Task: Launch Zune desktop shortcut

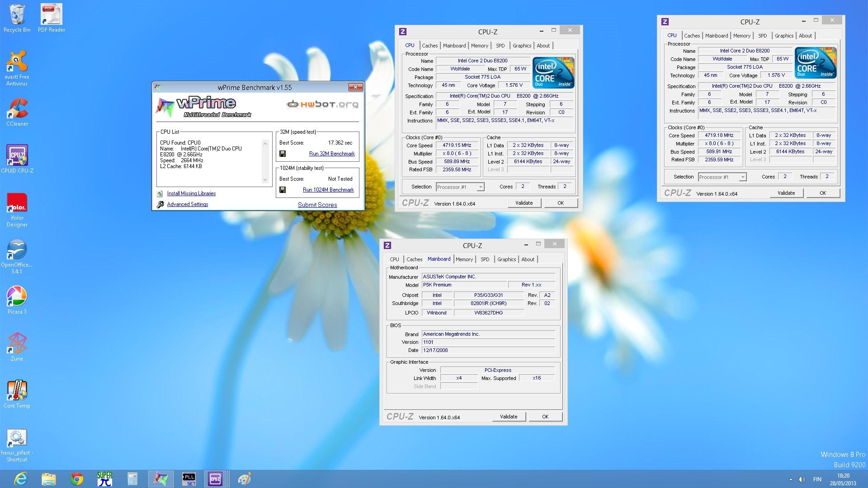Action: pos(17,347)
